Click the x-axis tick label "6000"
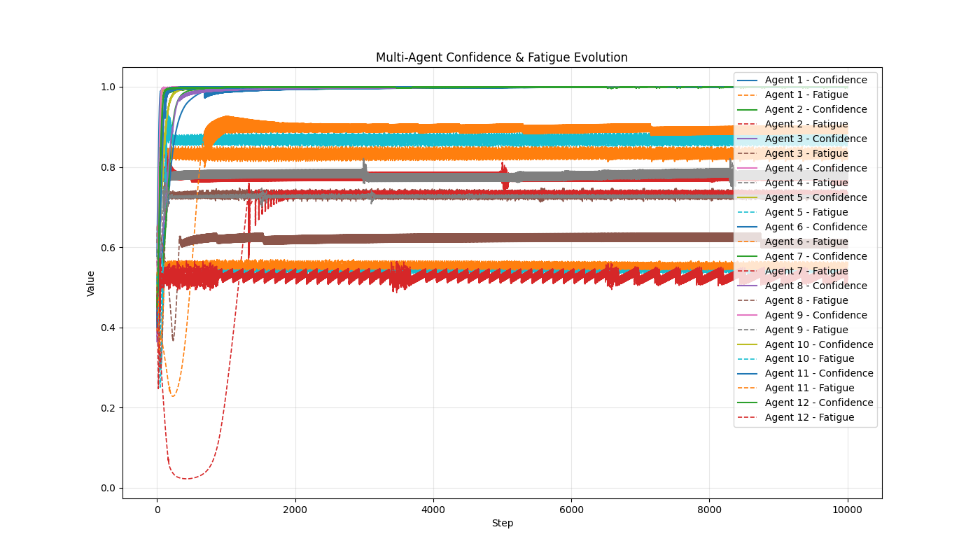This screenshot has width=980, height=560. pyautogui.click(x=571, y=510)
